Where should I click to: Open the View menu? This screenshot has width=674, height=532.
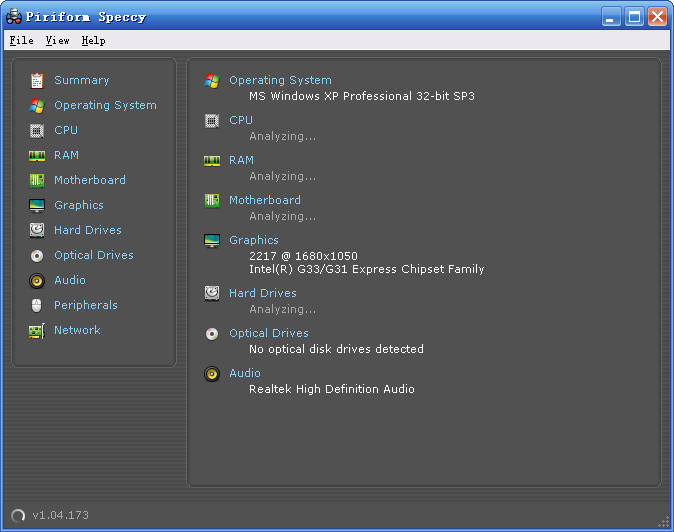58,41
